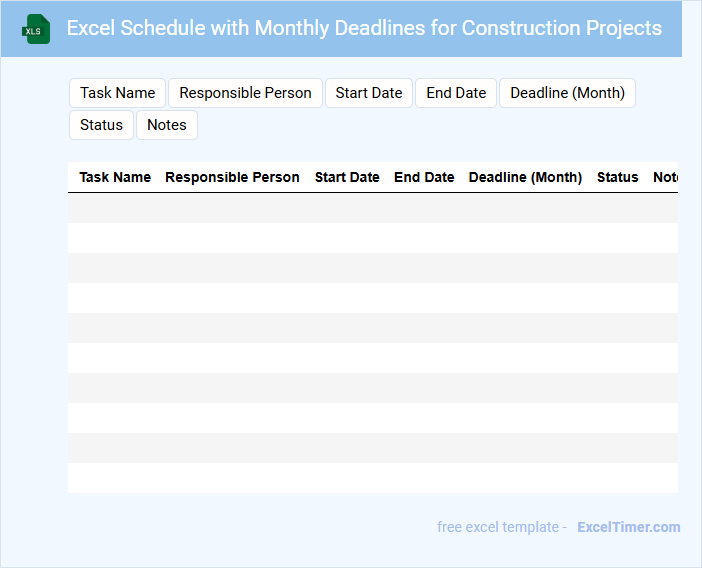
Task: Click the Status column header
Action: coord(617,177)
